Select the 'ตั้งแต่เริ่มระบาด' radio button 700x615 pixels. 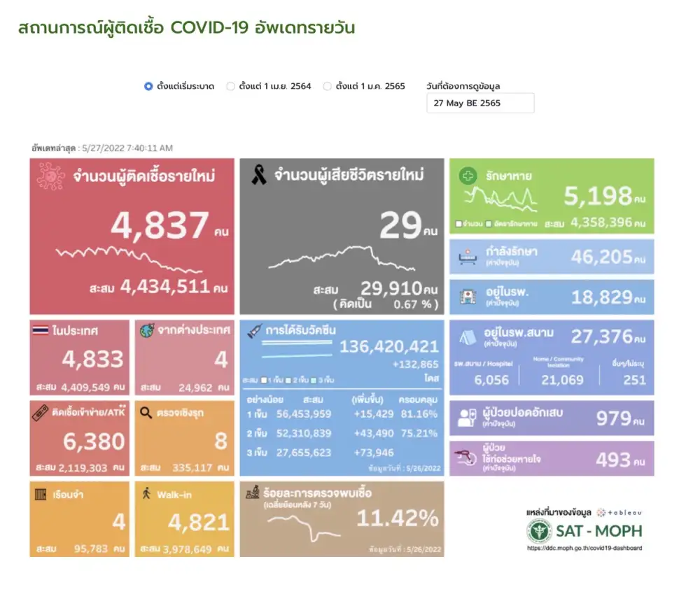pyautogui.click(x=148, y=87)
